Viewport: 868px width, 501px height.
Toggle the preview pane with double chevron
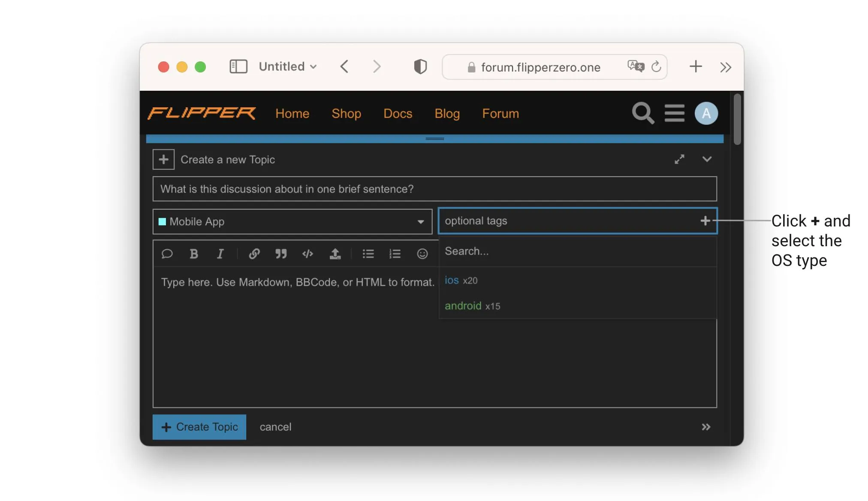706,427
